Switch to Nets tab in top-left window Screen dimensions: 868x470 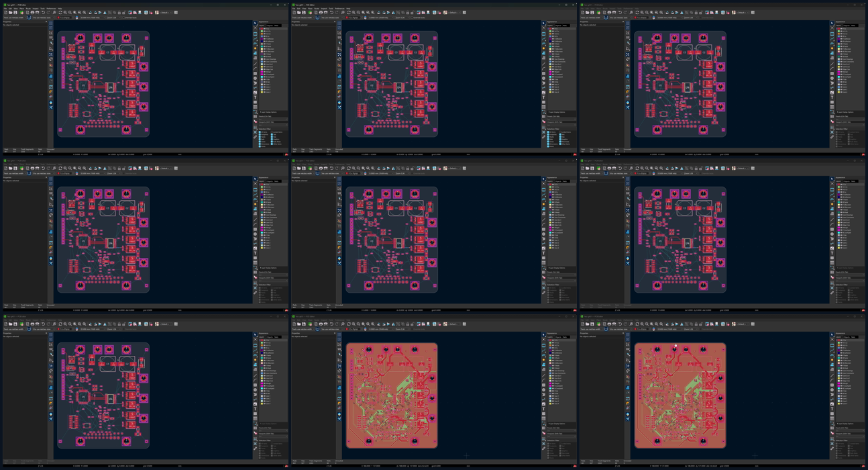coord(276,26)
